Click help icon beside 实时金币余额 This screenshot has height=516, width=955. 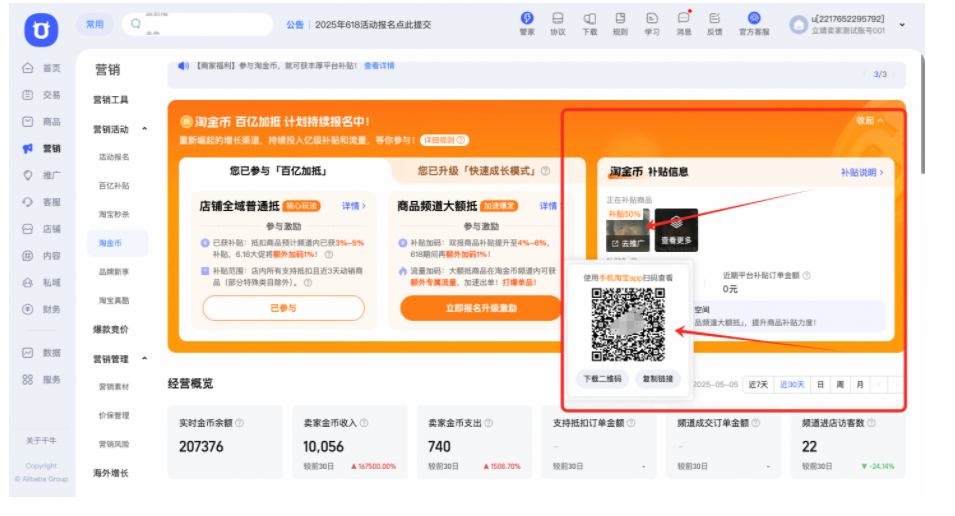click(x=239, y=423)
